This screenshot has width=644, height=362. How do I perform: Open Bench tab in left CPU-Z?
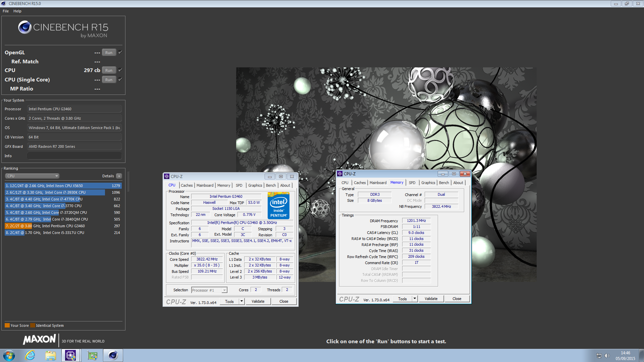coord(271,185)
